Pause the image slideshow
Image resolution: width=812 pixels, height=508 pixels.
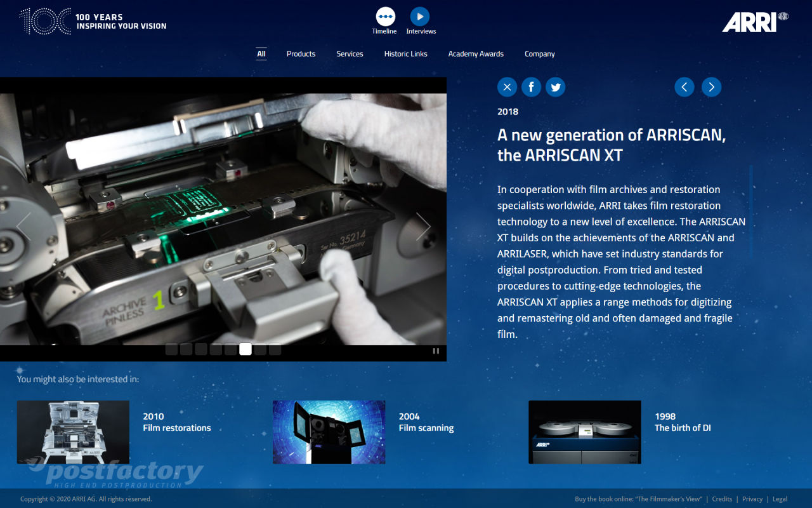[436, 351]
